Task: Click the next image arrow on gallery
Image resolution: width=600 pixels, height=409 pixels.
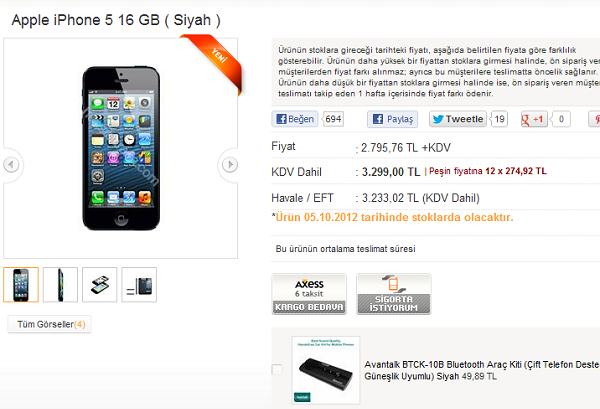Action: pos(230,165)
